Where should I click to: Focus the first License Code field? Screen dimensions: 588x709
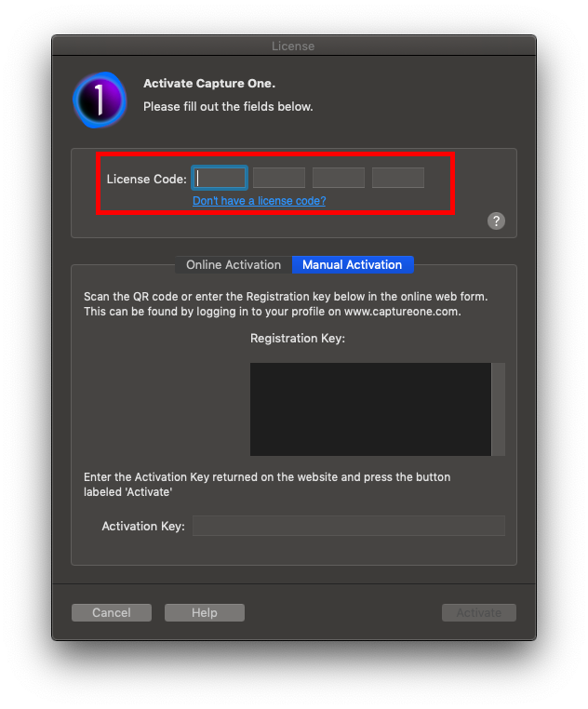coord(220,178)
